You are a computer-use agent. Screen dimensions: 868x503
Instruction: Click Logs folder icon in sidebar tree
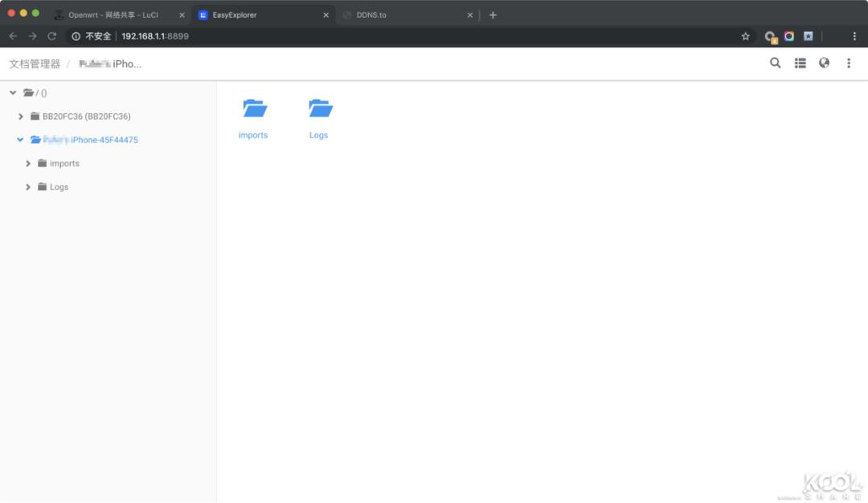pos(42,187)
